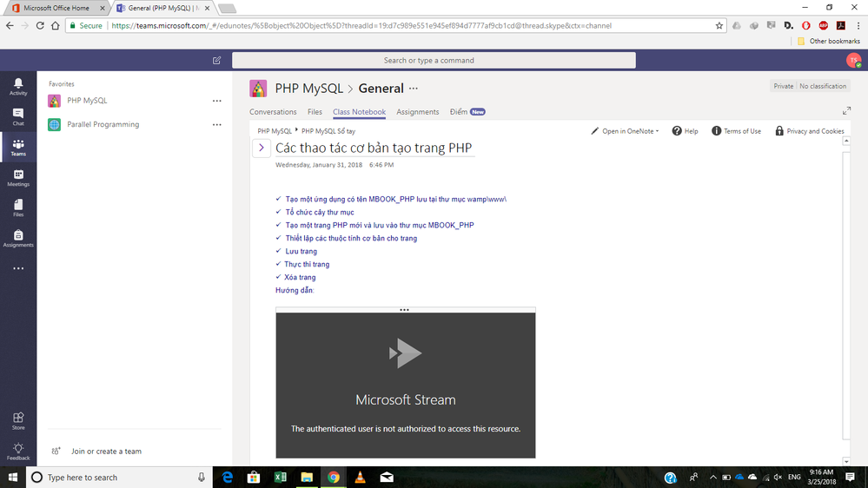Open Excel from the taskbar
868x488 pixels.
point(280,477)
